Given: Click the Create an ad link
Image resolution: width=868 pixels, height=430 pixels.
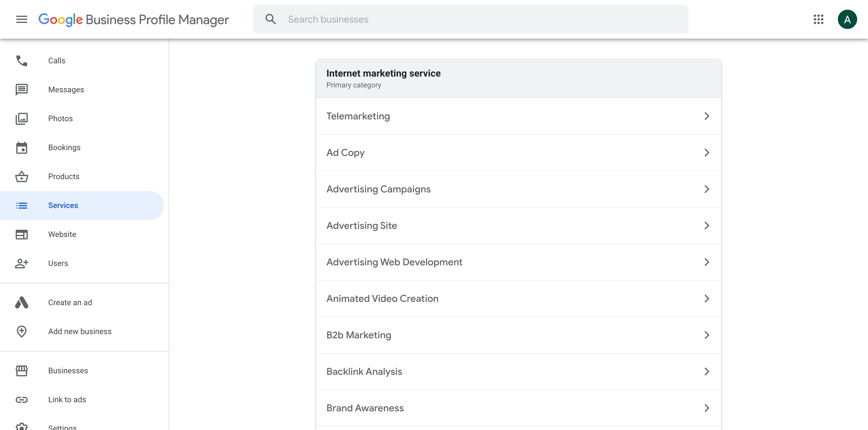Looking at the screenshot, I should point(70,302).
